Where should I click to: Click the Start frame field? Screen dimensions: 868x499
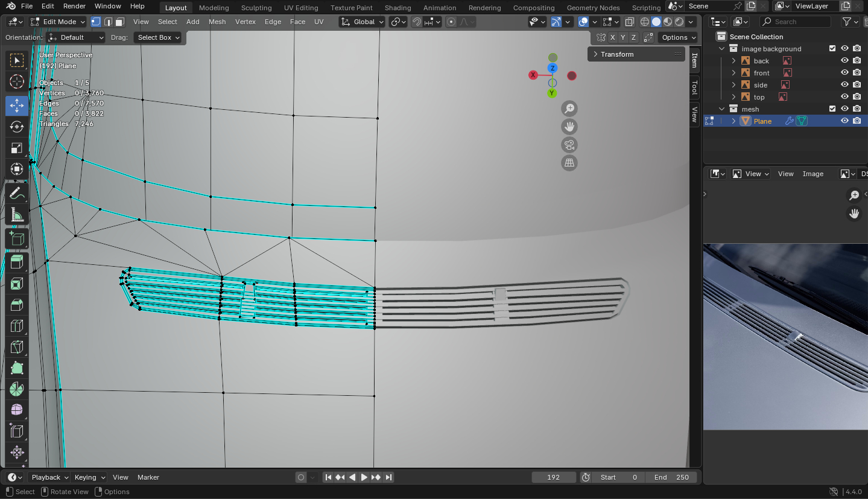pyautogui.click(x=619, y=477)
